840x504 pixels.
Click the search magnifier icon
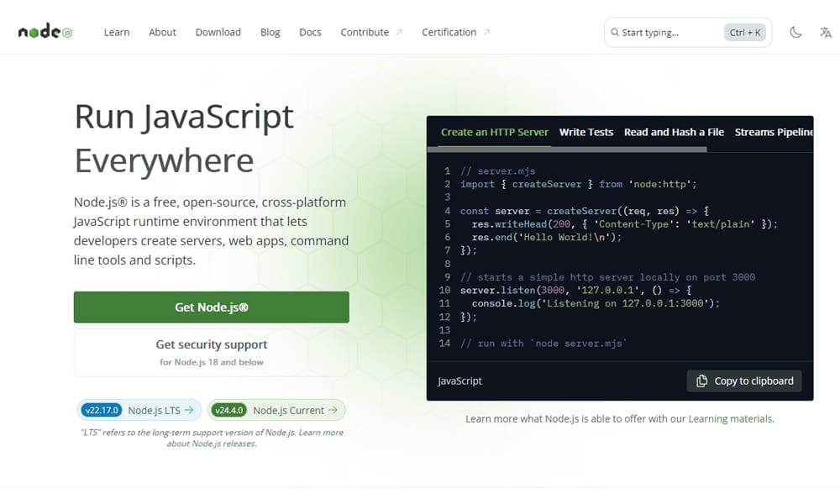[616, 32]
